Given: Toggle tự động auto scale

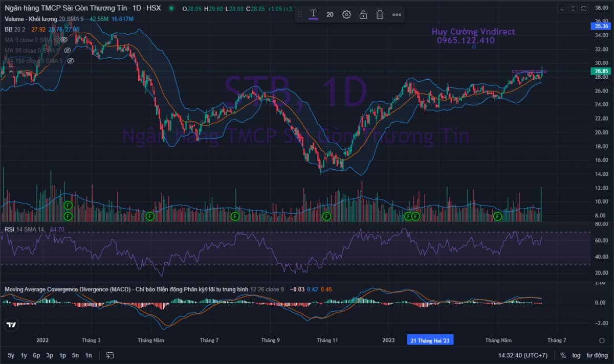Looking at the screenshot, I should click(597, 355).
